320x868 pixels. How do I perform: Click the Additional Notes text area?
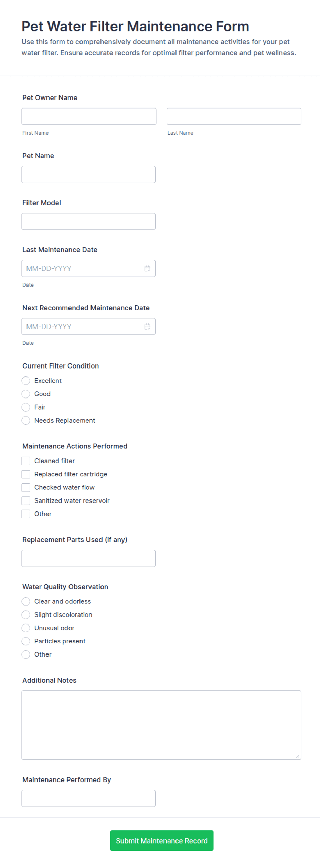pyautogui.click(x=161, y=725)
